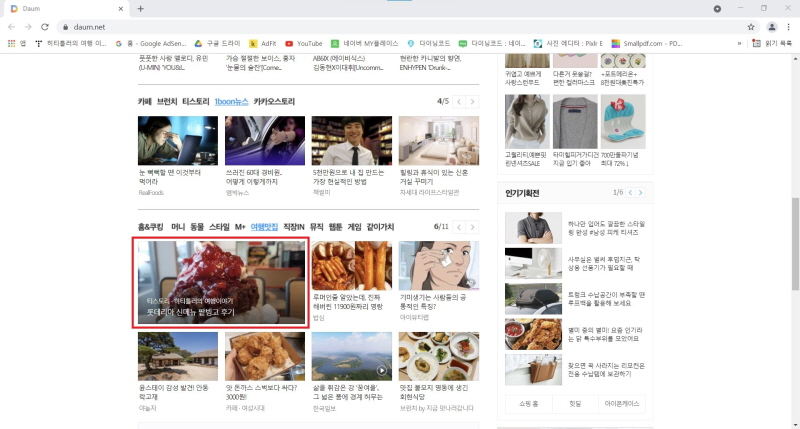
Task: Open the 웹툰 category tab
Action: click(x=336, y=227)
